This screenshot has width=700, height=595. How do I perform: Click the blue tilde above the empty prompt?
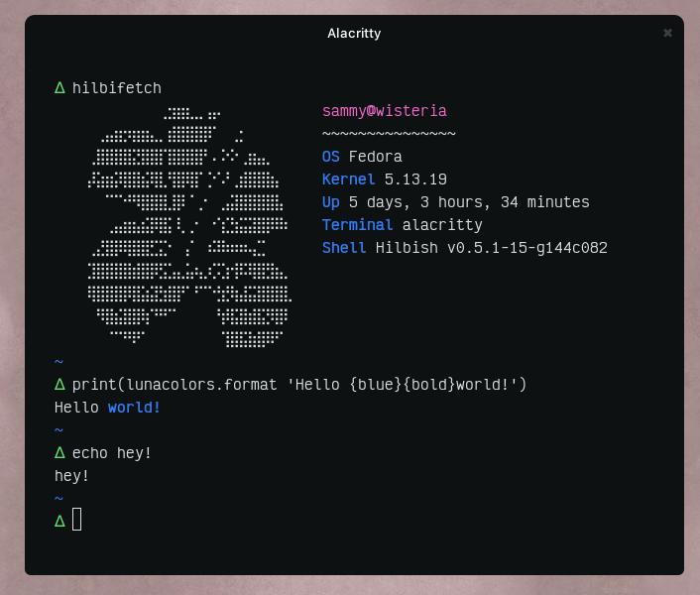tap(58, 498)
